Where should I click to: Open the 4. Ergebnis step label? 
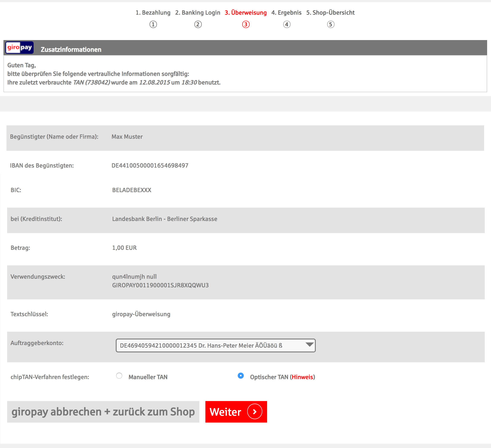pos(286,13)
